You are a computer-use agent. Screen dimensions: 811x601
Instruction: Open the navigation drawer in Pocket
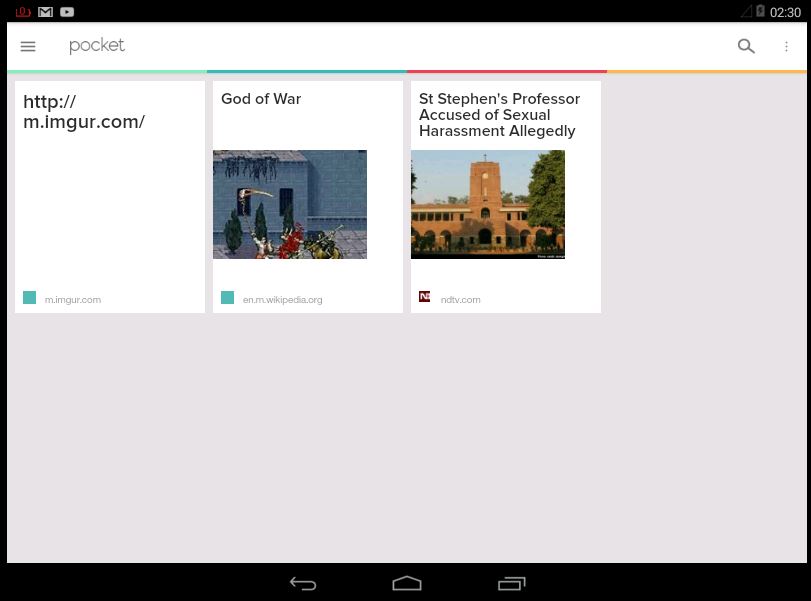[x=28, y=46]
